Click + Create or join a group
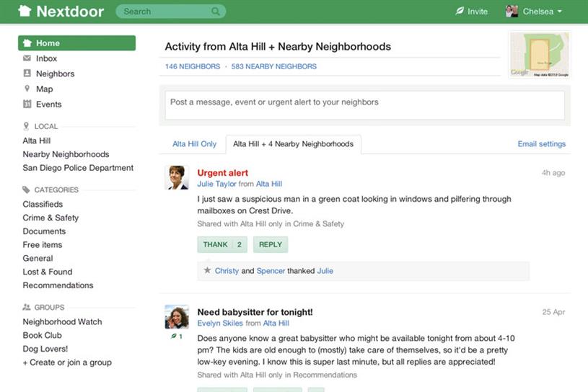This screenshot has width=588, height=392. point(67,362)
